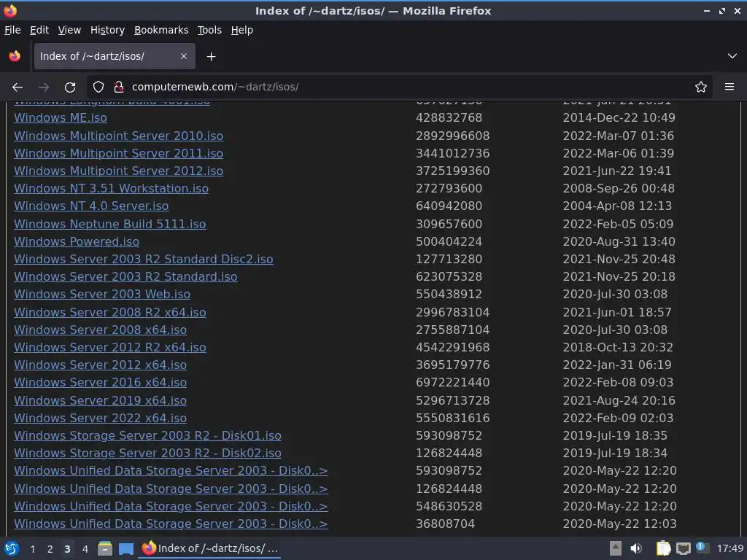Image resolution: width=747 pixels, height=560 pixels.
Task: Close the Index of /~dartz/isos/ tab
Action: point(184,56)
